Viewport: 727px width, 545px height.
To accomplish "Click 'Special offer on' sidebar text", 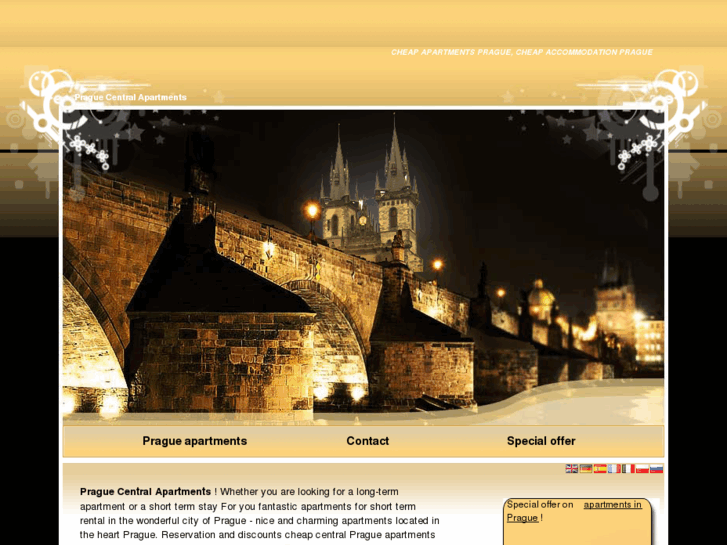I will [x=540, y=505].
